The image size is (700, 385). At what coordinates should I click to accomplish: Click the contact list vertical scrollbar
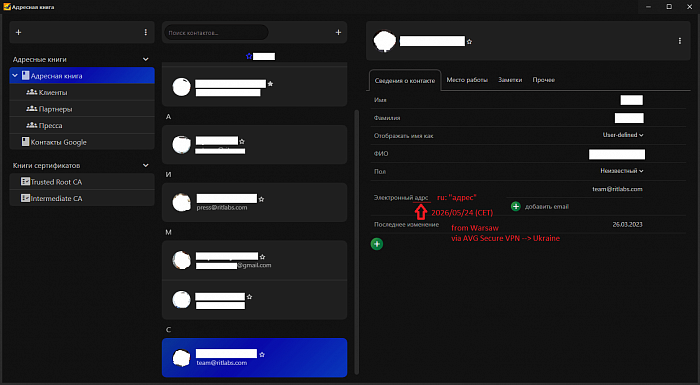[x=356, y=241]
